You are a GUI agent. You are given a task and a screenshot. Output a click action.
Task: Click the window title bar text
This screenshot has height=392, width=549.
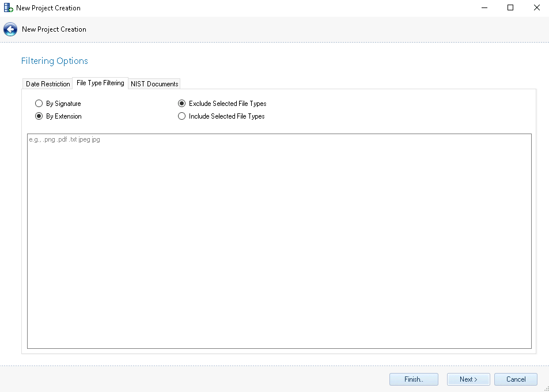pos(48,8)
